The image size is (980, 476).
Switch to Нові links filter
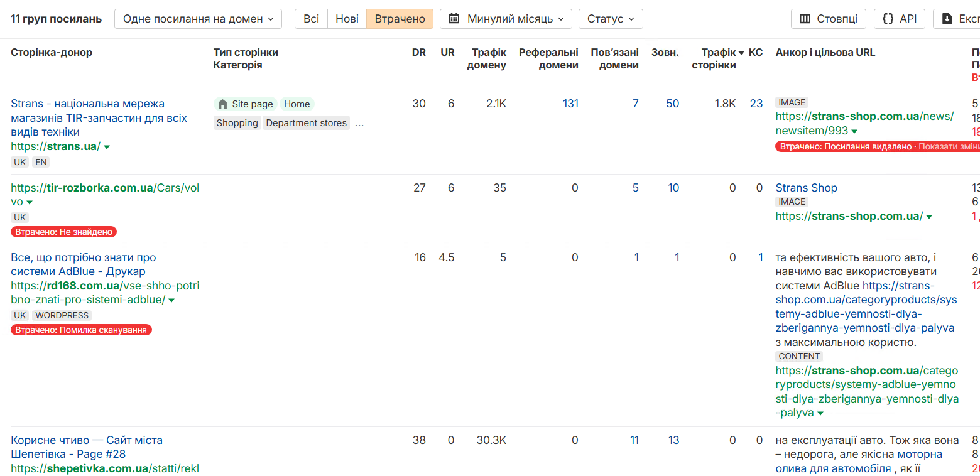point(347,19)
